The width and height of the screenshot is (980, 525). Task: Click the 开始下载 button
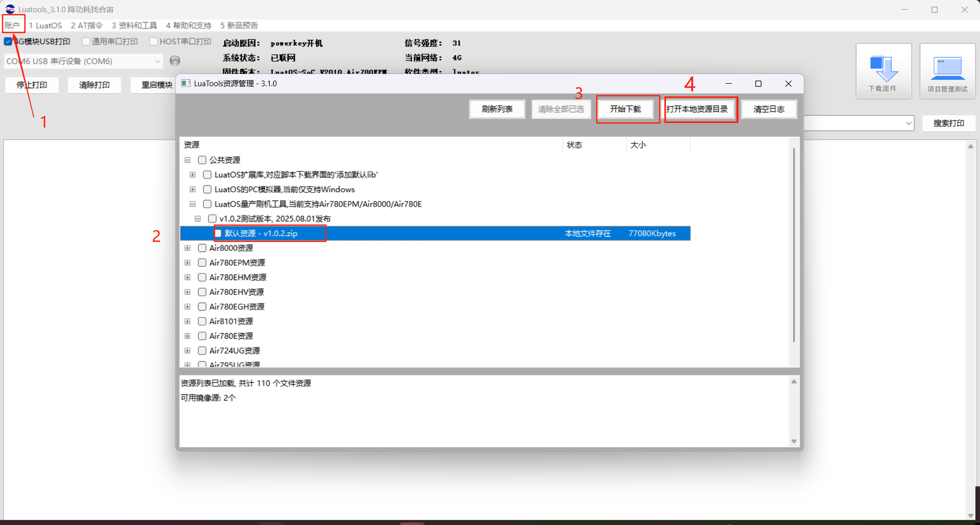coord(625,109)
